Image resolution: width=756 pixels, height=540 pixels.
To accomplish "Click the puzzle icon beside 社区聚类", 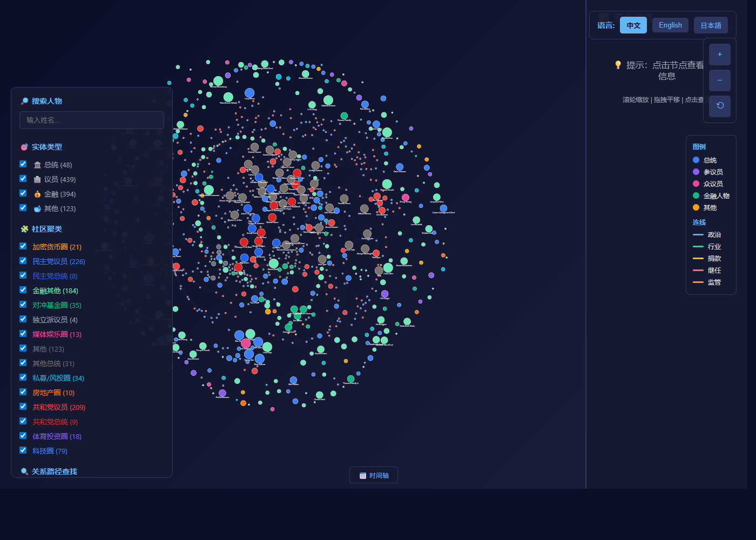I will (x=24, y=229).
